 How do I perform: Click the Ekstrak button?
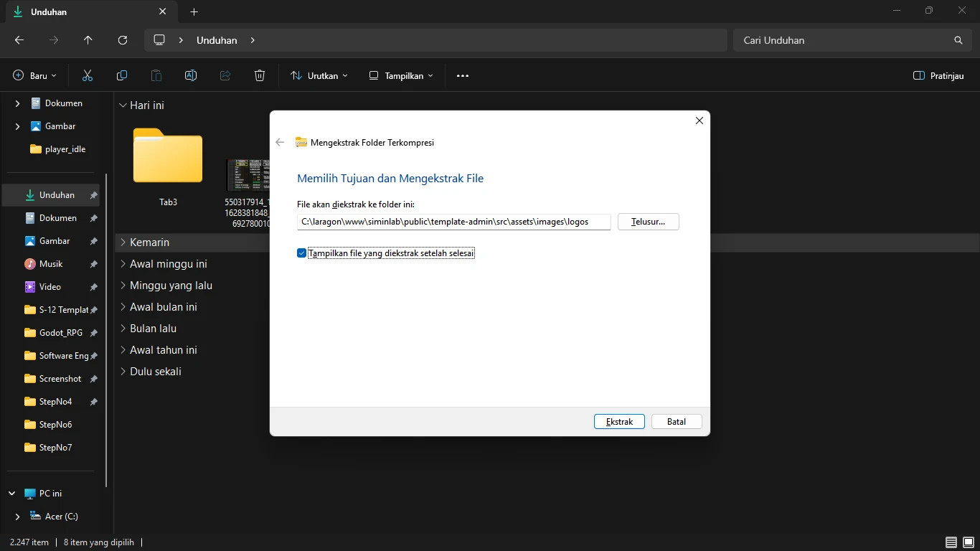click(x=619, y=422)
